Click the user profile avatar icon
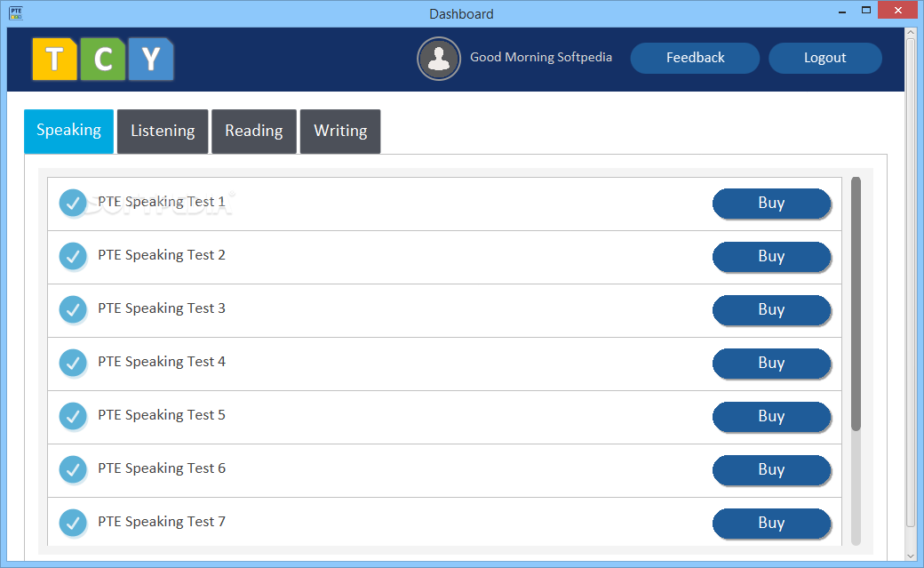 point(438,59)
